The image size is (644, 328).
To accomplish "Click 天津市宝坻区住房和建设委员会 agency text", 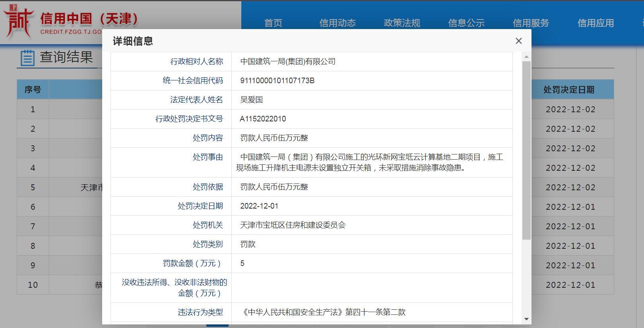I will (x=293, y=225).
